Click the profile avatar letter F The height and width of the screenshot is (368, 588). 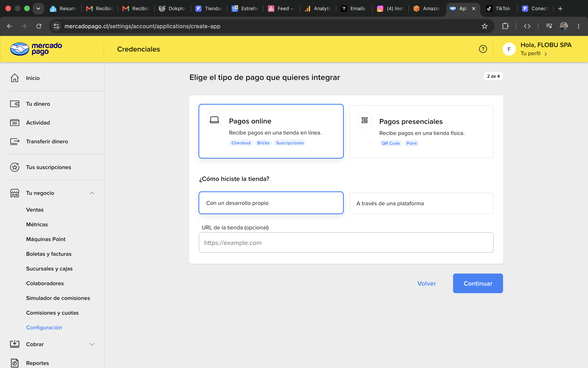click(509, 49)
